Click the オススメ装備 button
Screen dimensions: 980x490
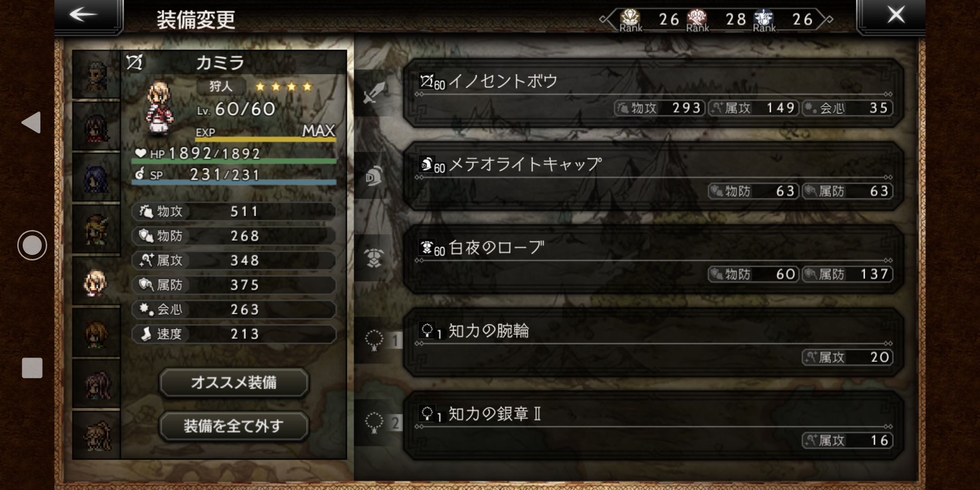point(234,382)
